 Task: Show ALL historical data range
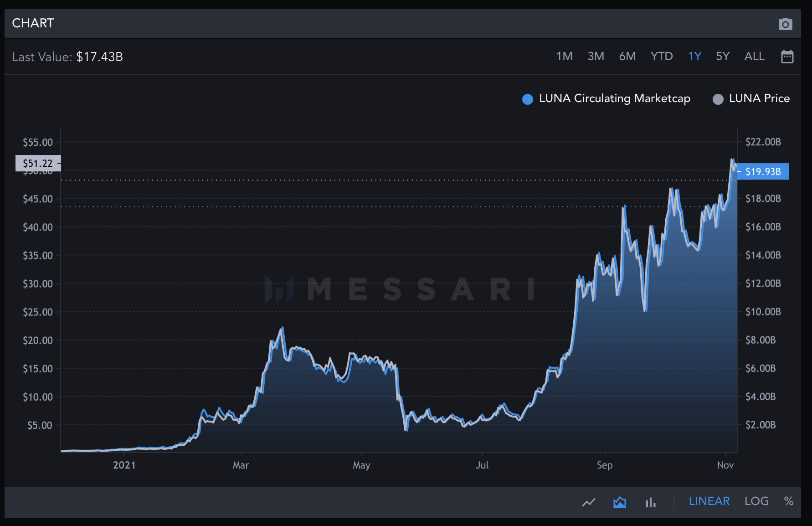[754, 57]
